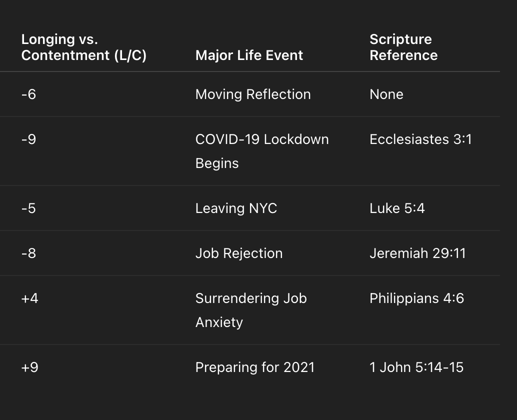Open the '1 John 5:14-15' reference
Image resolution: width=517 pixels, height=420 pixels.
click(416, 367)
